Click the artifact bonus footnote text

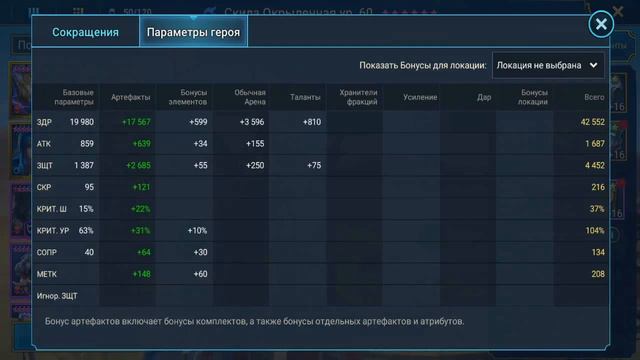pos(254,321)
